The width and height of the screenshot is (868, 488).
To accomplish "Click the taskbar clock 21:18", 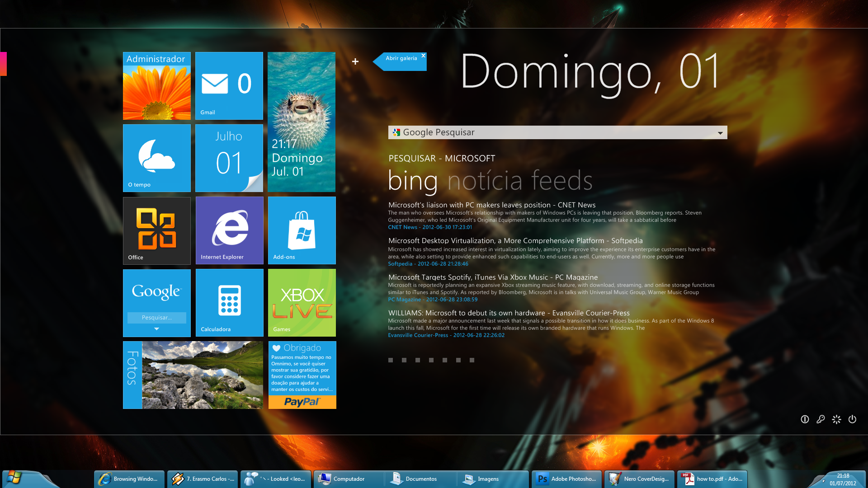I will [x=843, y=479].
